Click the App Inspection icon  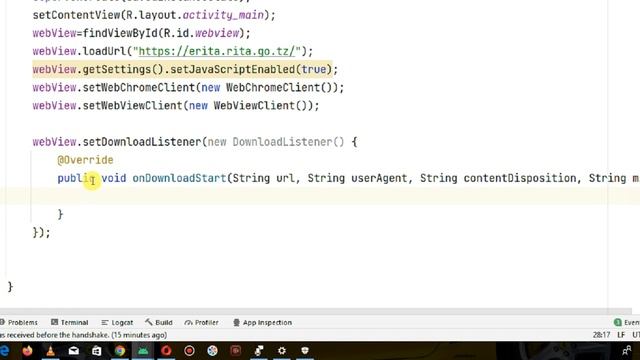[236, 322]
